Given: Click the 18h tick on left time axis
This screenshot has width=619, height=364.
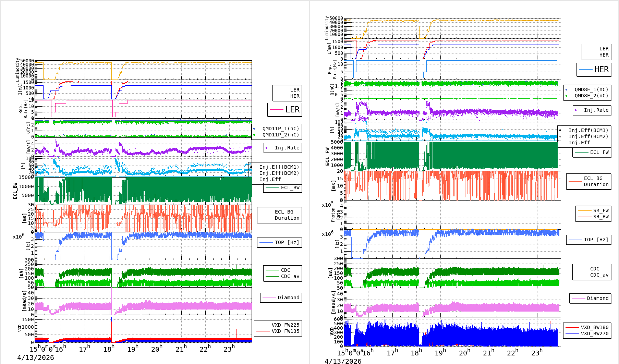Looking at the screenshot, I should tap(109, 349).
